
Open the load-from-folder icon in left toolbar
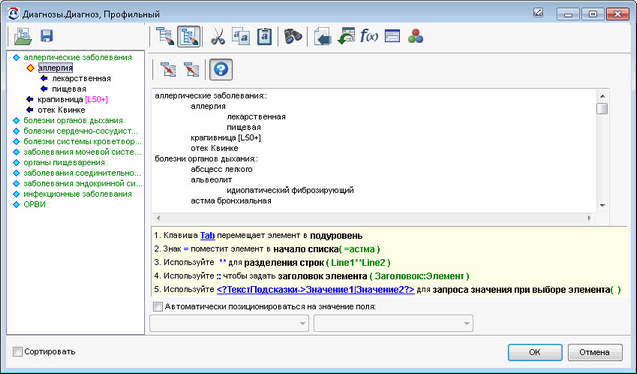coord(23,36)
